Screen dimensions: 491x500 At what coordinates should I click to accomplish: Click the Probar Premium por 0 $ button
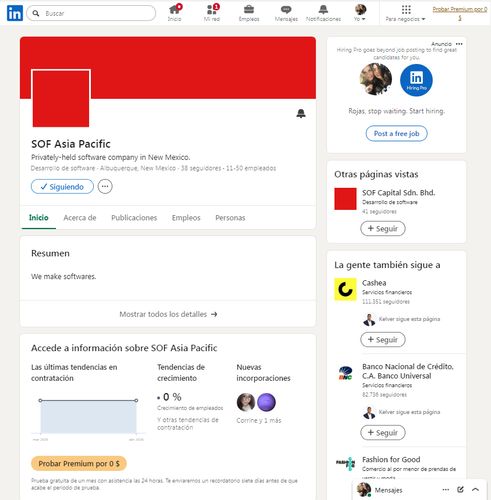click(x=79, y=464)
